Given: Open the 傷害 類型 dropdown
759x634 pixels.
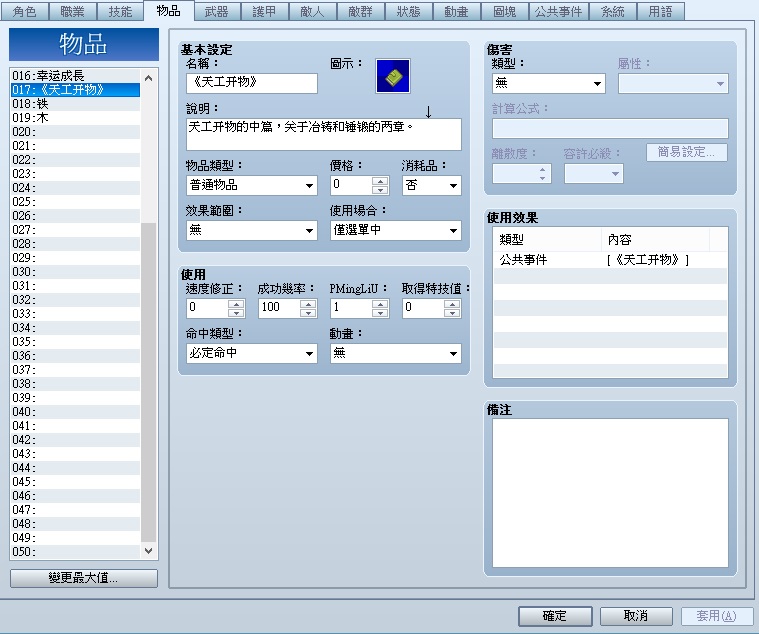Looking at the screenshot, I should click(548, 83).
